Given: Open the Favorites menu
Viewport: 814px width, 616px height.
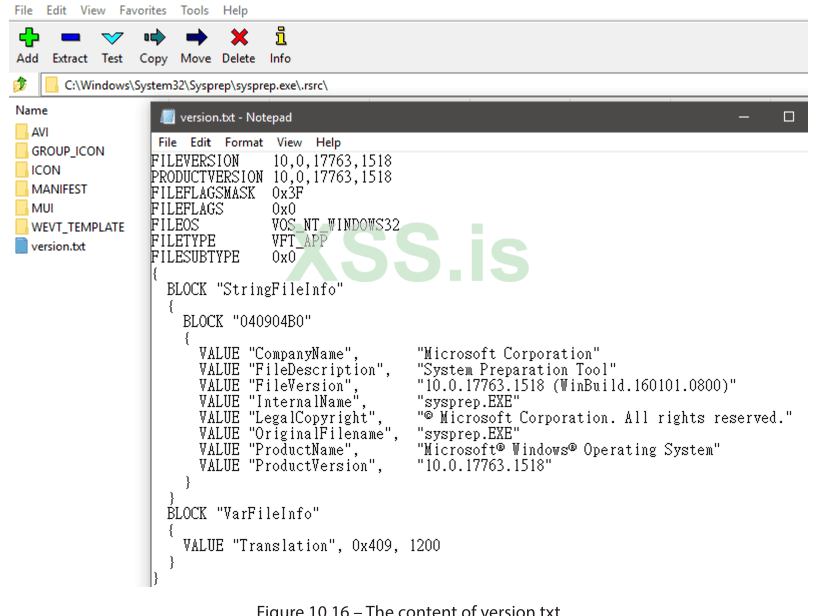Looking at the screenshot, I should 143,10.
